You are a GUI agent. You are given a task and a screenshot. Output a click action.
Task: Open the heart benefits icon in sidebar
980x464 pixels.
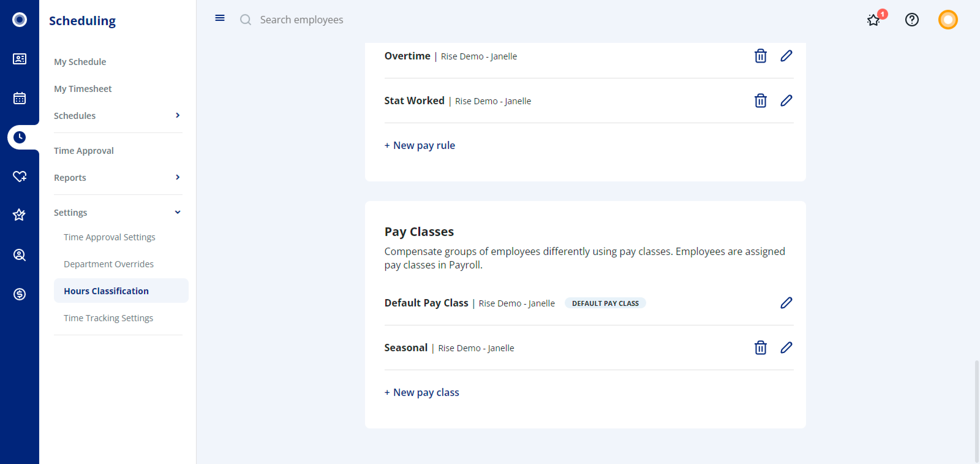pos(19,176)
